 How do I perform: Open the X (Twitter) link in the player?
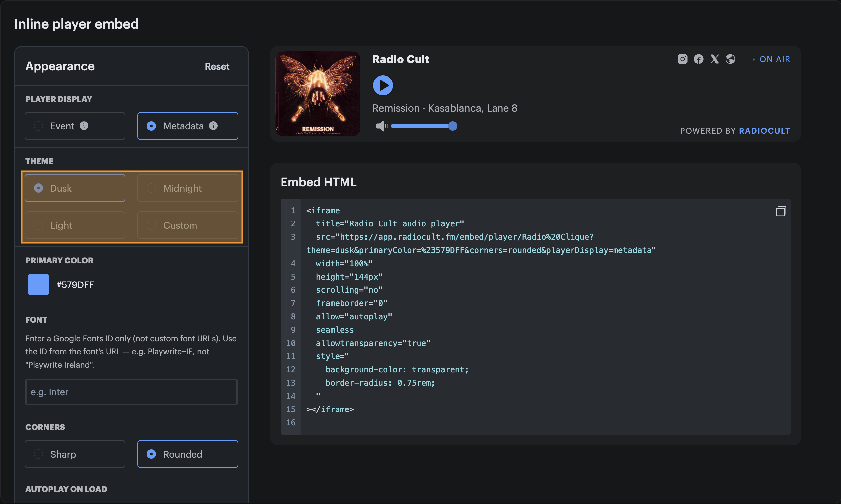click(x=714, y=59)
